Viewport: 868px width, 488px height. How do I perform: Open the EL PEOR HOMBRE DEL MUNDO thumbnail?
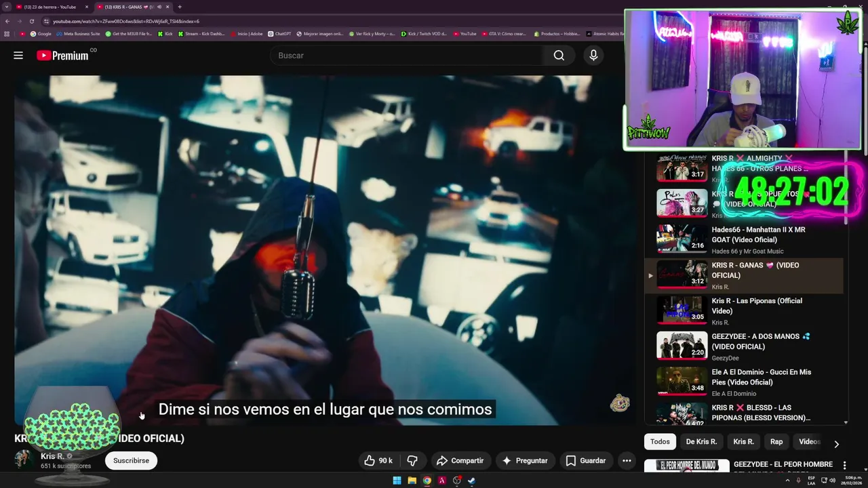coord(686,466)
